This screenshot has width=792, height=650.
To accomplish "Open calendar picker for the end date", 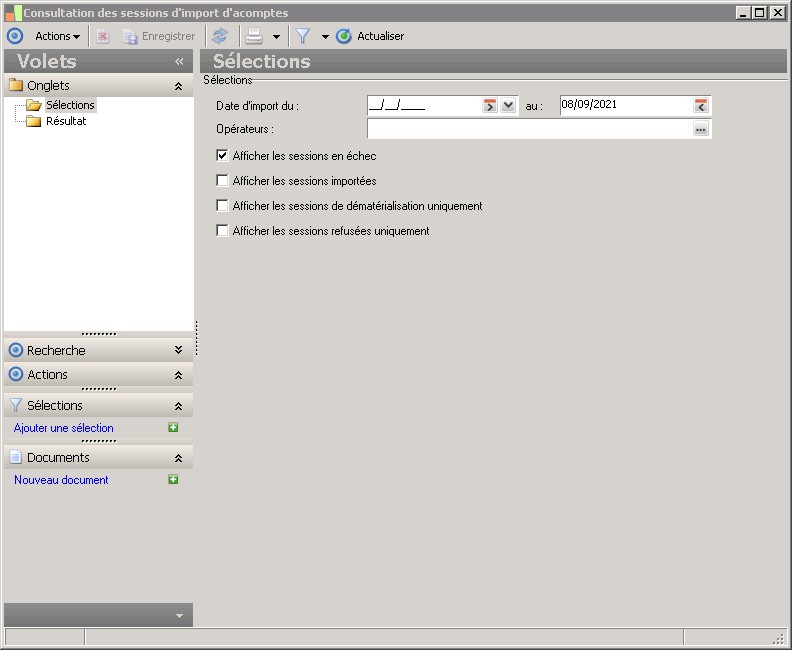I will tap(701, 105).
